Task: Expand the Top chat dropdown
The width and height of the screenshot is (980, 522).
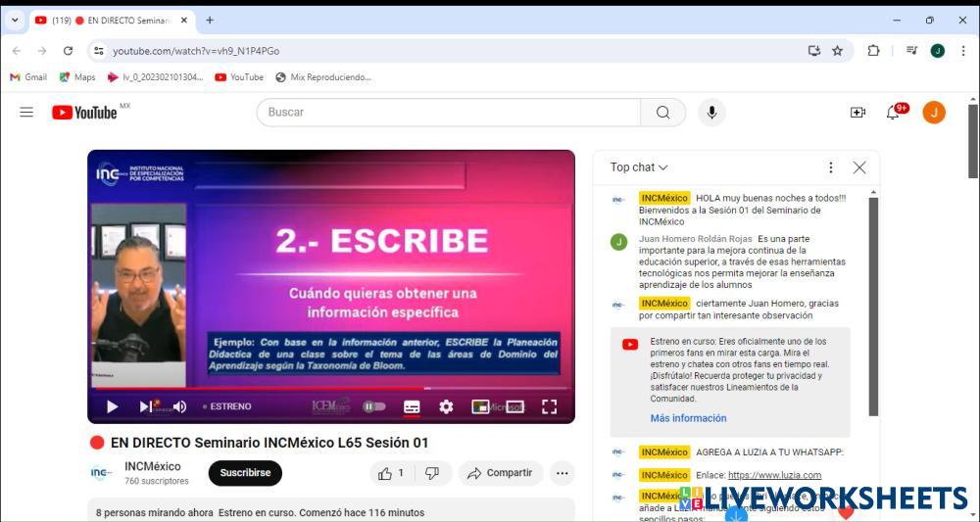Action: coord(639,167)
